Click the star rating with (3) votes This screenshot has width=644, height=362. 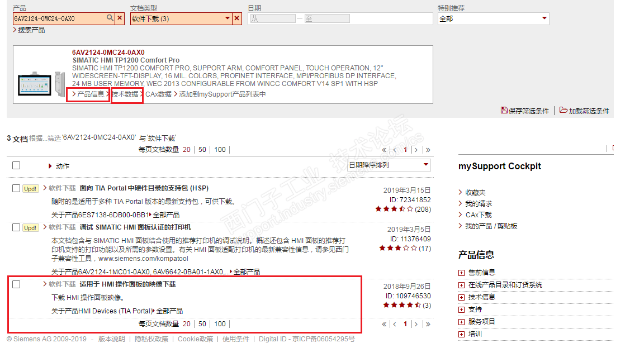[x=402, y=306]
